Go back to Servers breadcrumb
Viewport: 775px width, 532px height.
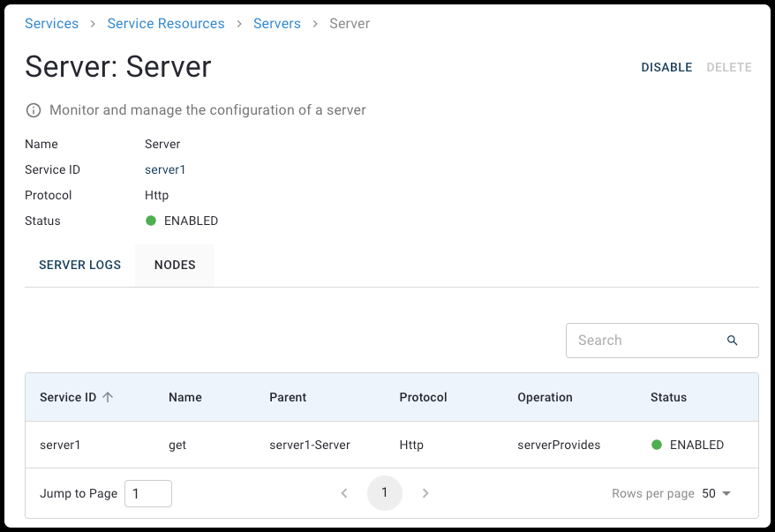coord(277,24)
